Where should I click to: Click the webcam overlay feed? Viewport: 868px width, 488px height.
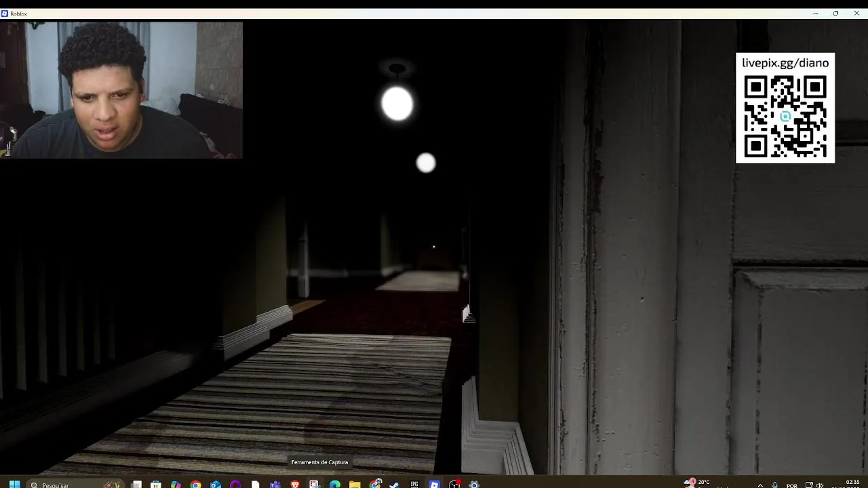click(121, 89)
